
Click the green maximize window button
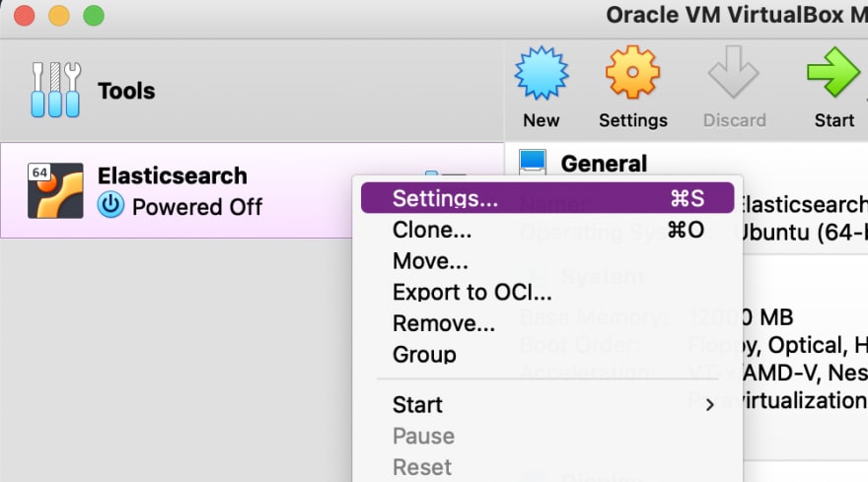click(94, 16)
